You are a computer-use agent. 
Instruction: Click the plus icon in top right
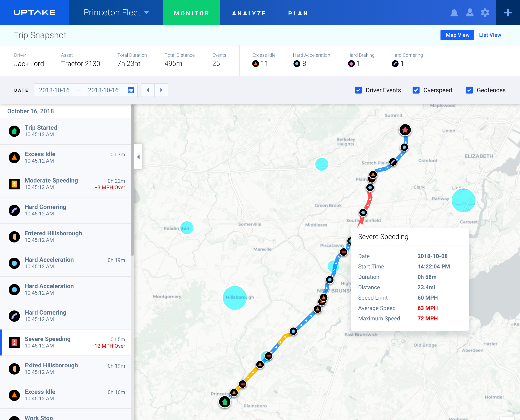pyautogui.click(x=507, y=13)
